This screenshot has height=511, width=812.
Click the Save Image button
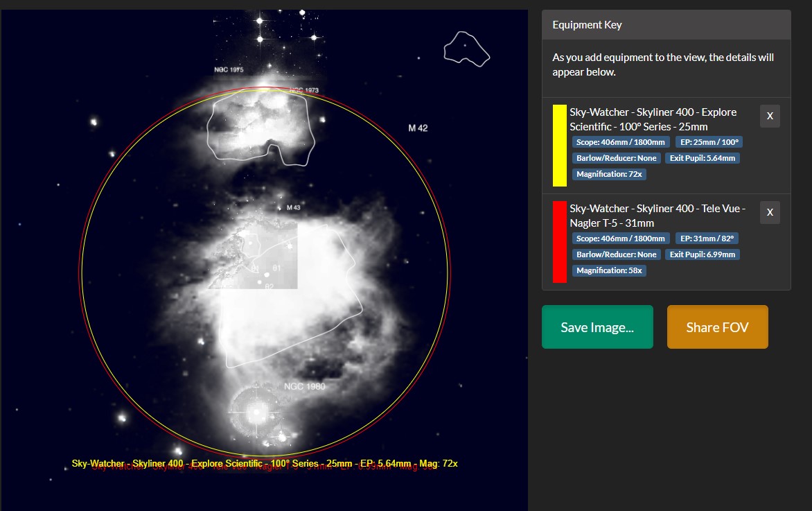tap(597, 327)
